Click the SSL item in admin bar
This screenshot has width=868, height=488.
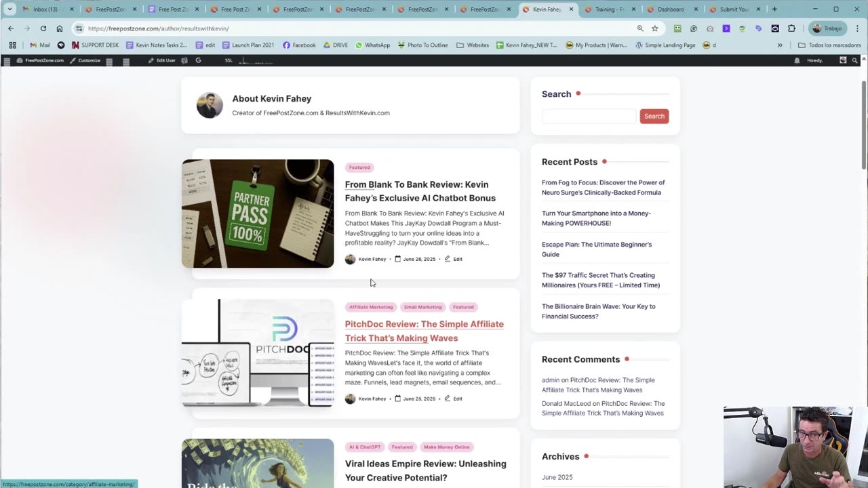[229, 60]
